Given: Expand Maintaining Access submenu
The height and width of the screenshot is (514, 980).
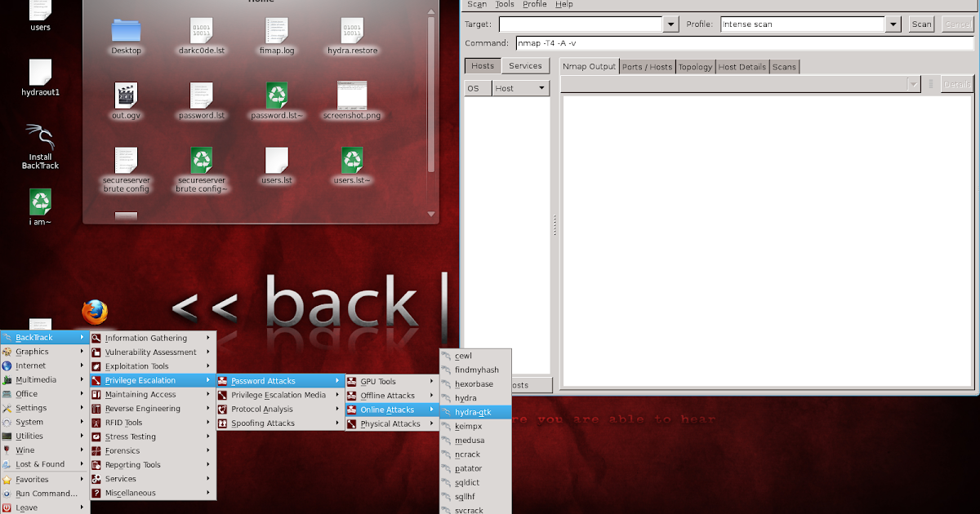Looking at the screenshot, I should point(153,394).
